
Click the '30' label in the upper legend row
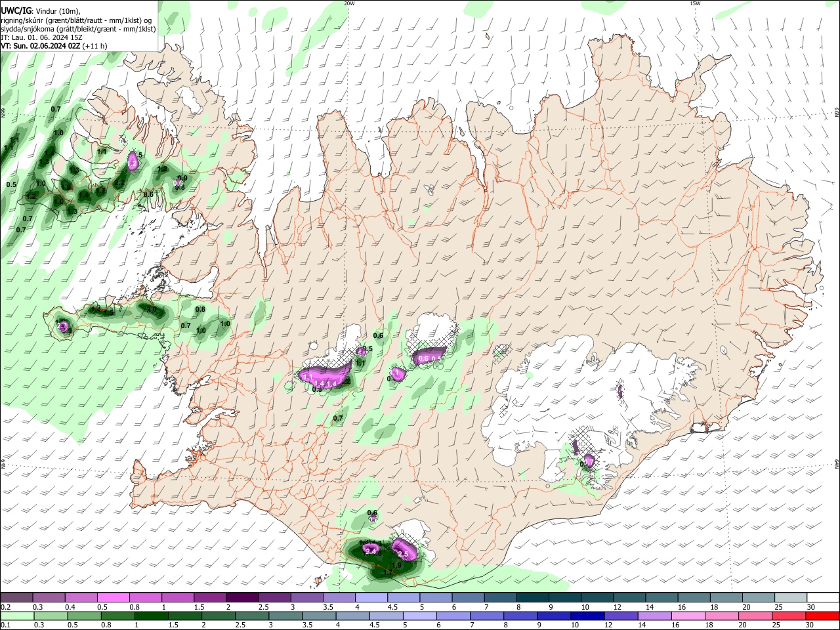coord(811,607)
